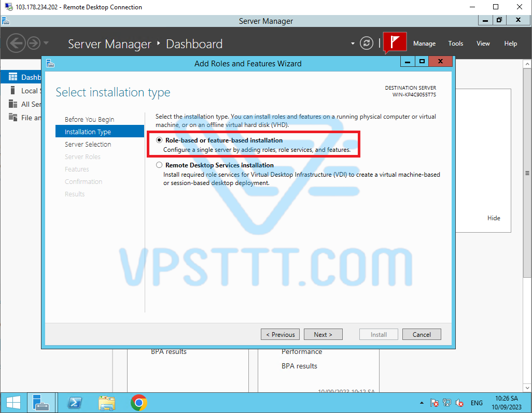Select Role-based or feature-based installation
This screenshot has height=413, width=532.
[159, 140]
